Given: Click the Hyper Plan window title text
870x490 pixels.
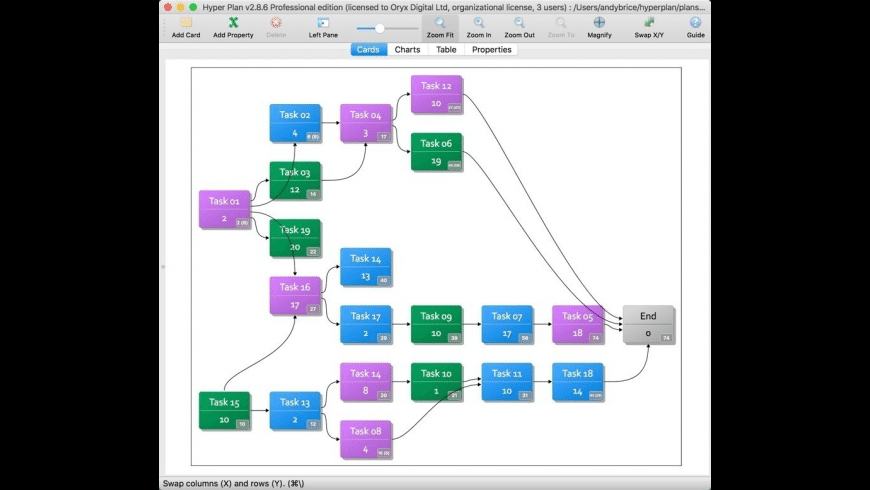Looking at the screenshot, I should point(454,7).
